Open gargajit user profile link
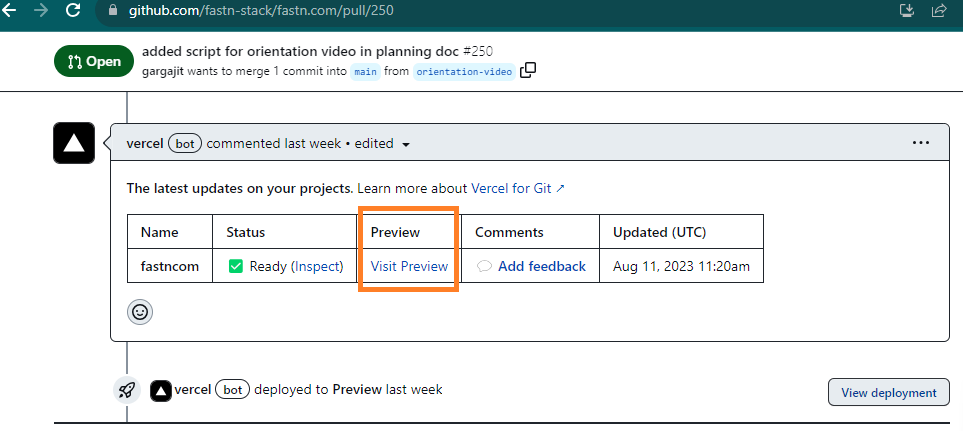The height and width of the screenshot is (431, 963). [x=163, y=71]
